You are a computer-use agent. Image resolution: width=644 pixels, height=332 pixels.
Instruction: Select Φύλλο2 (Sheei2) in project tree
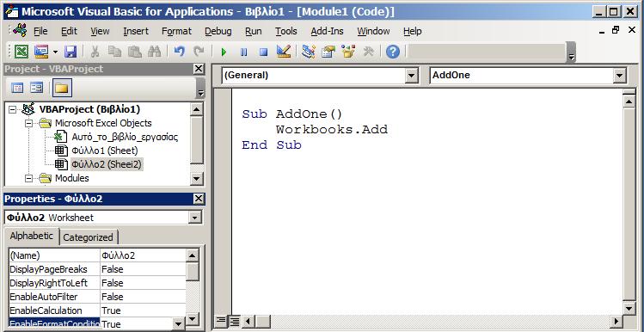coord(107,165)
